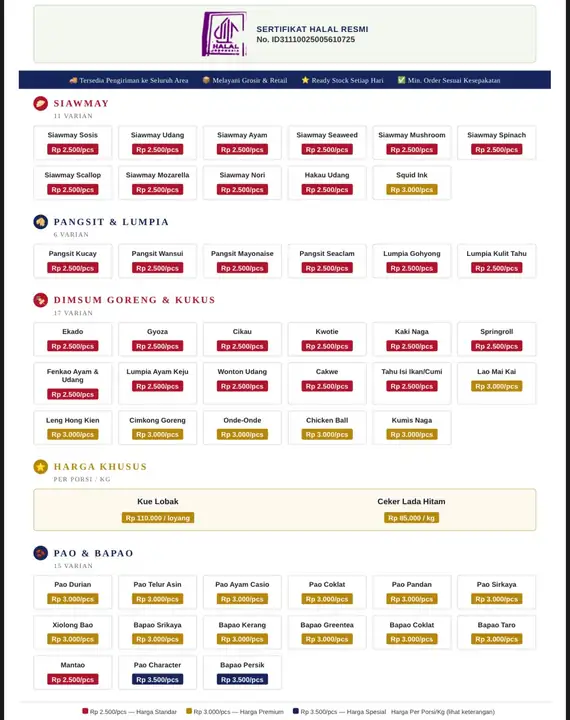Click the Siawmay section round icon
Viewport: 570px width, 720px height.
tap(40, 103)
